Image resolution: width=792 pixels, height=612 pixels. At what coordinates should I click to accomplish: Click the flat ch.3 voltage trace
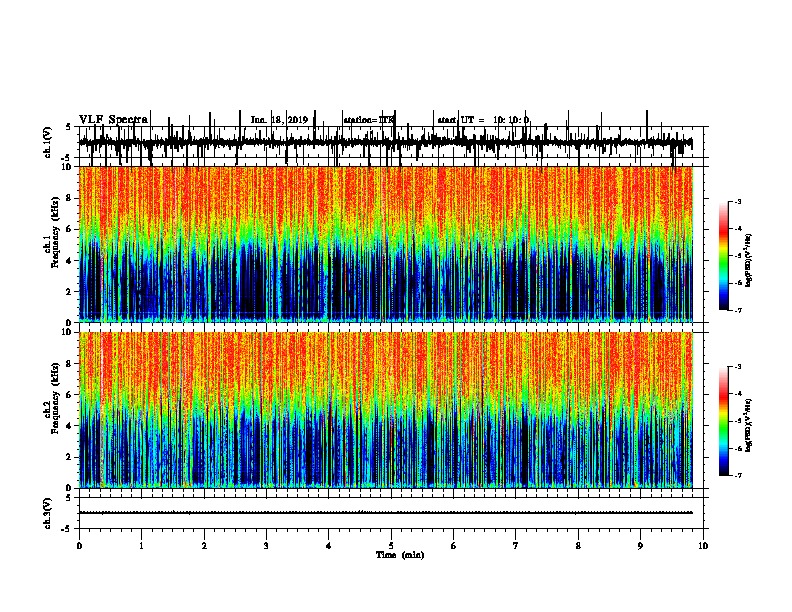385,513
